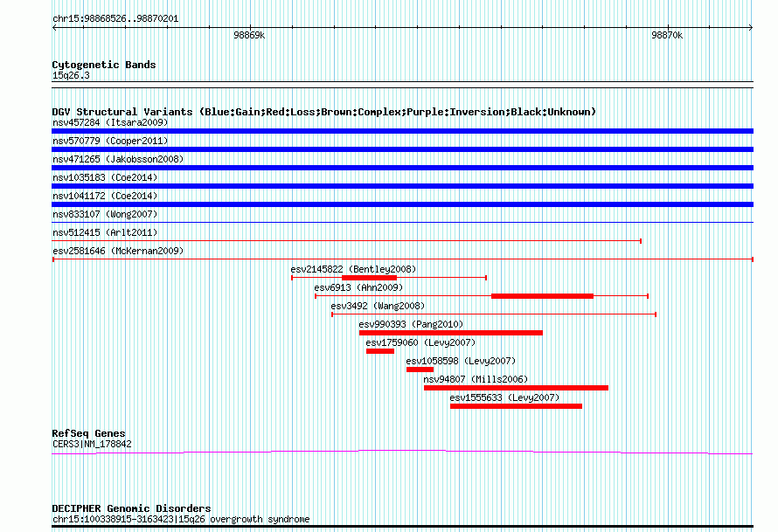This screenshot has height=532, width=778.
Task: Click the nsv833107 (Wong2007) label
Action: (105, 214)
